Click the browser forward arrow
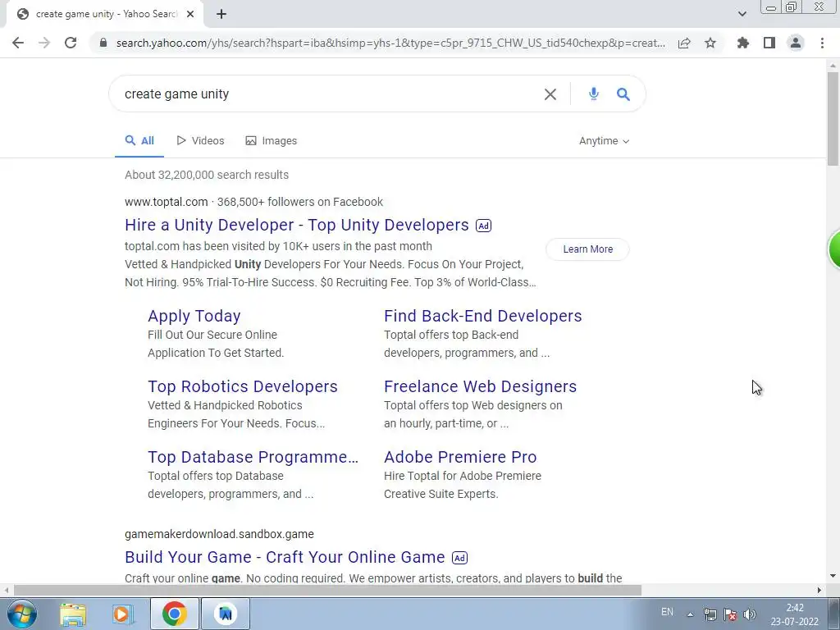The height and width of the screenshot is (630, 840). (44, 43)
